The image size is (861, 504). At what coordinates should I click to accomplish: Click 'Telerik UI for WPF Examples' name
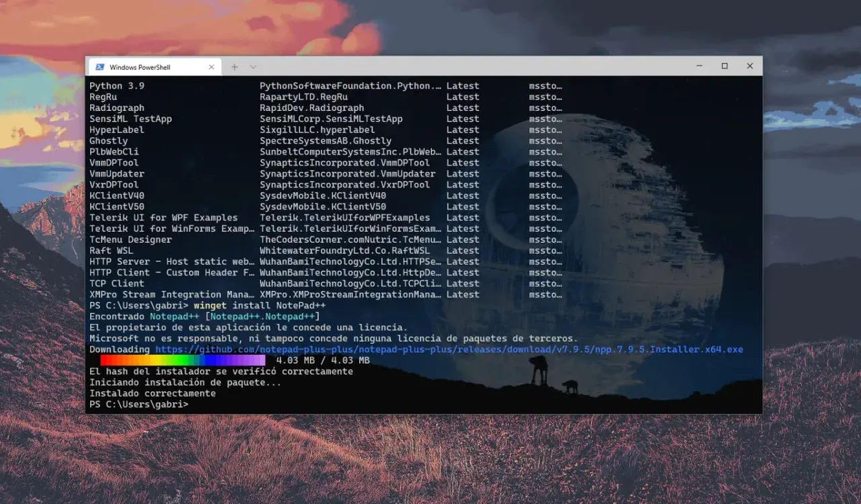(163, 218)
